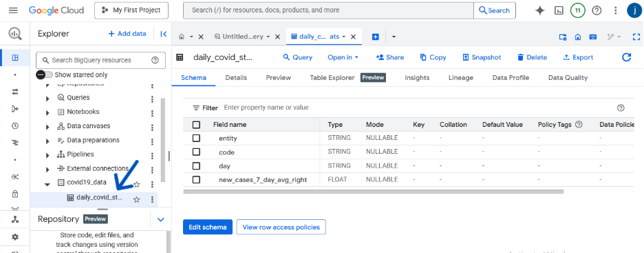Click the Delete table button
This screenshot has width=644, height=253.
[x=532, y=57]
